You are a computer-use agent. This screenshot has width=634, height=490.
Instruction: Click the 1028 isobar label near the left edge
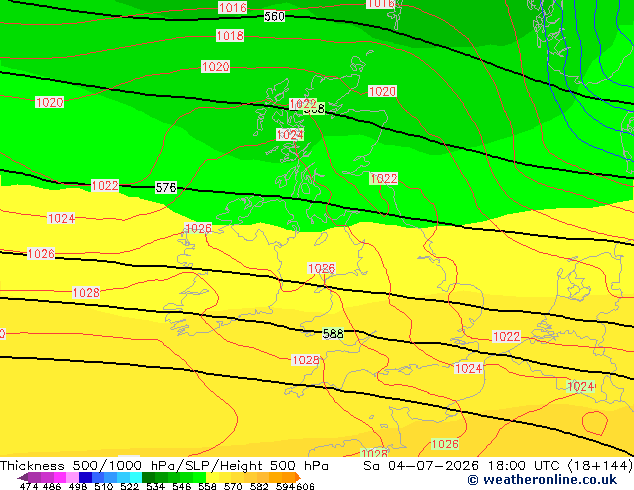(x=86, y=292)
